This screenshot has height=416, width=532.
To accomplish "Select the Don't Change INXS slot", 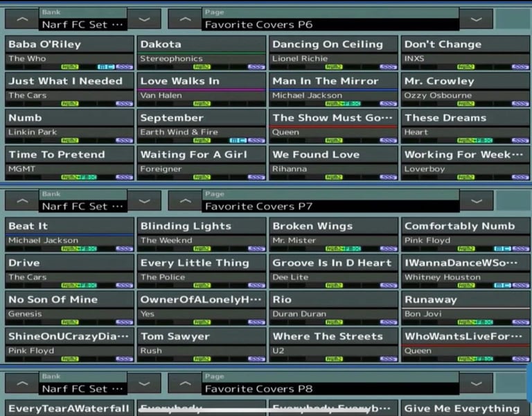I will pos(465,53).
